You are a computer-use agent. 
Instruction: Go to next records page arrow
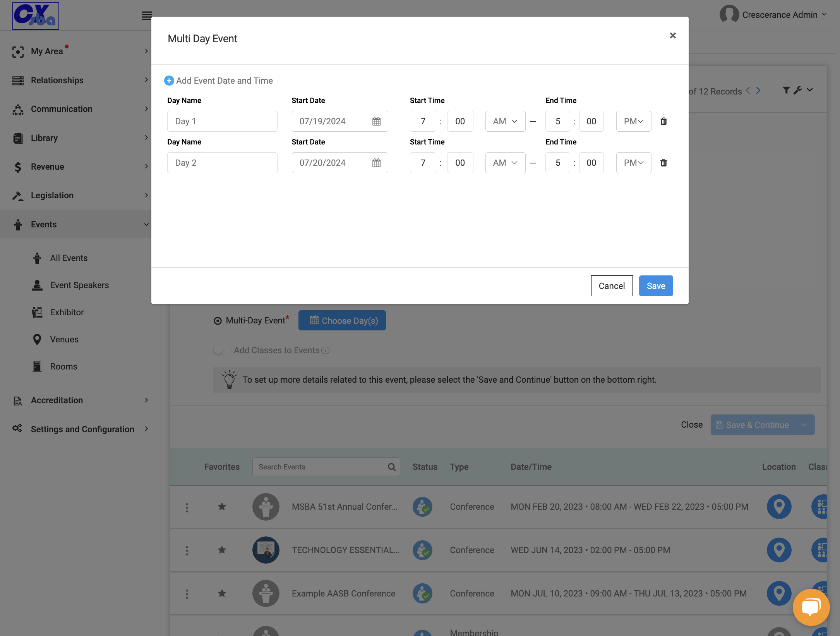(x=758, y=91)
